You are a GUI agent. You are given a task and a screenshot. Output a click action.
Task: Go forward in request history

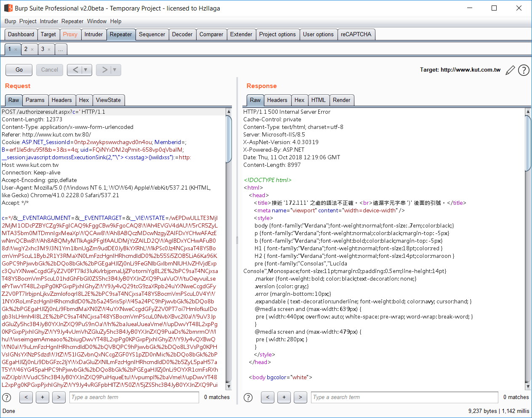(x=104, y=70)
